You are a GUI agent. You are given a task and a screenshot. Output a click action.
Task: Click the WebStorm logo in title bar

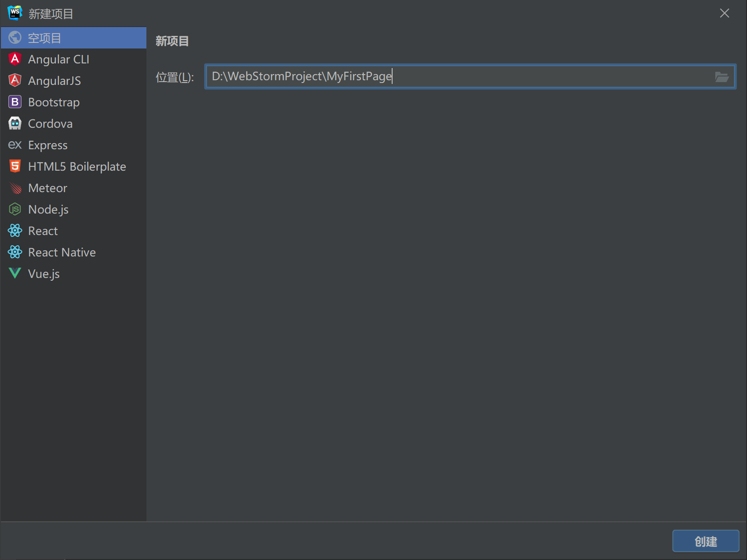15,13
